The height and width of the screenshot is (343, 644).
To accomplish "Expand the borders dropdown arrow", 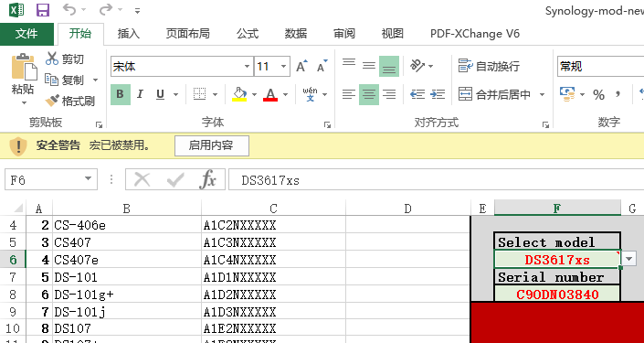I will (x=216, y=95).
